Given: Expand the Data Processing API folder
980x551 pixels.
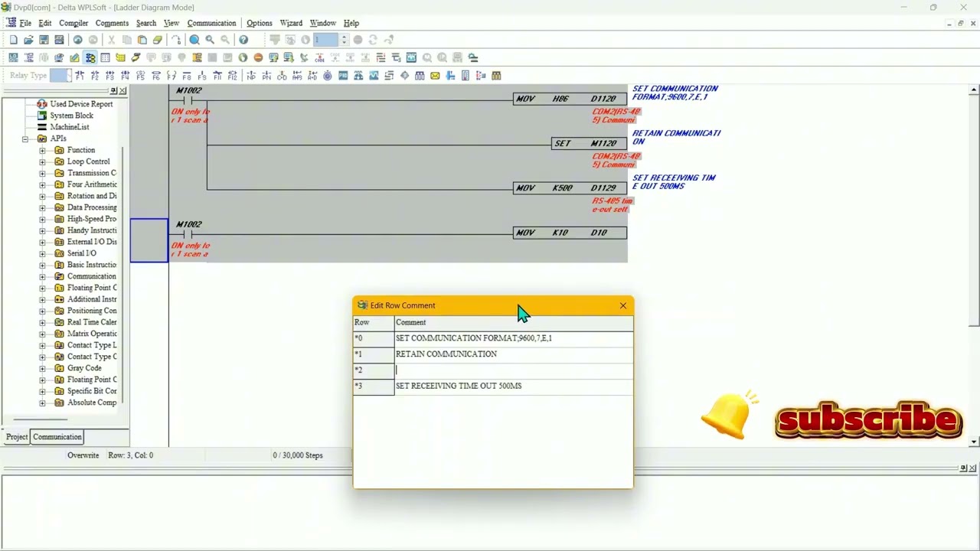Looking at the screenshot, I should click(x=42, y=207).
